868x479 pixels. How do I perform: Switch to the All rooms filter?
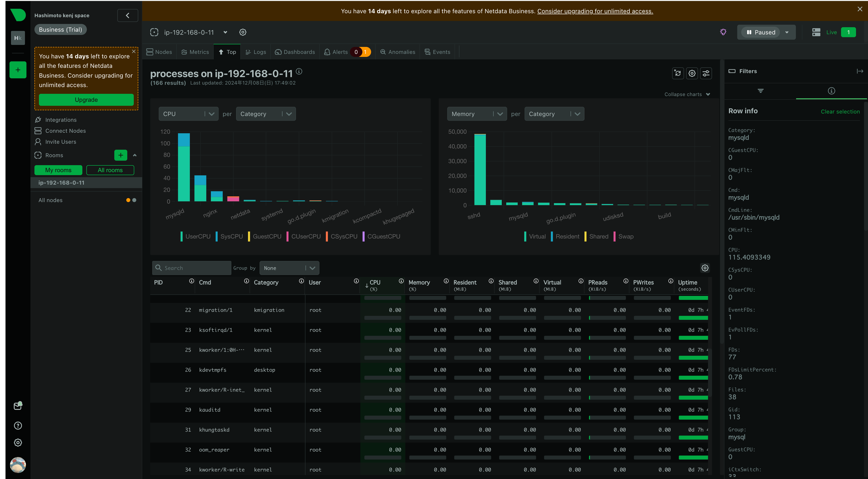[x=110, y=170]
